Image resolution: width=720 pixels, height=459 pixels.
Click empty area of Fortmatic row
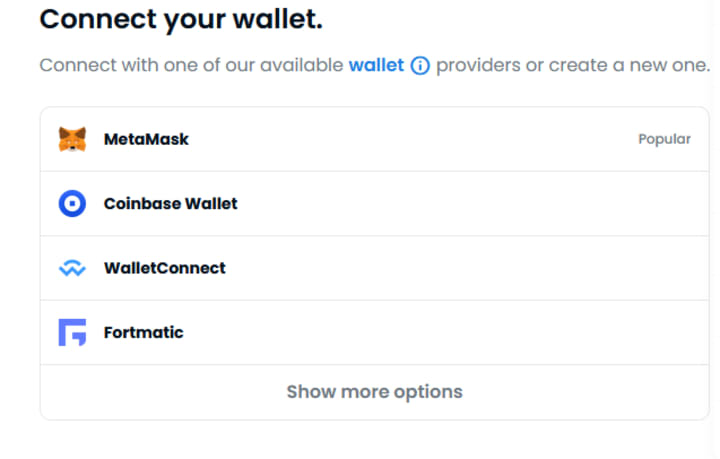[x=450, y=333]
